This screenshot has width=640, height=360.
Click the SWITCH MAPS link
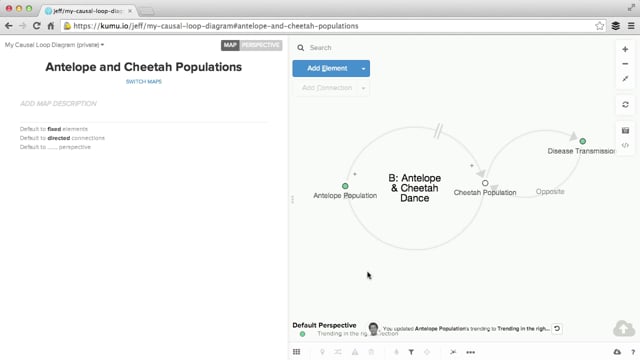144,82
